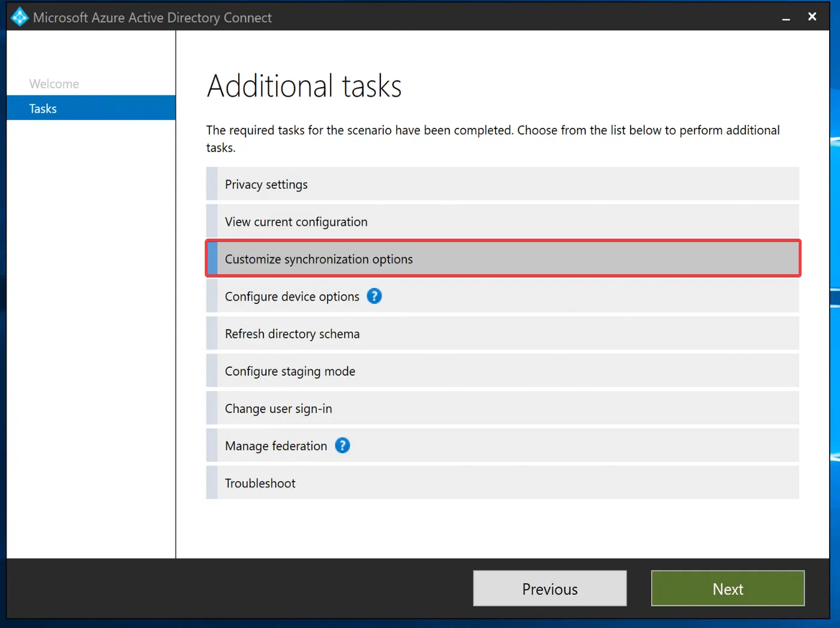Close the Azure AD Connect window
This screenshot has width=840, height=628.
812,17
